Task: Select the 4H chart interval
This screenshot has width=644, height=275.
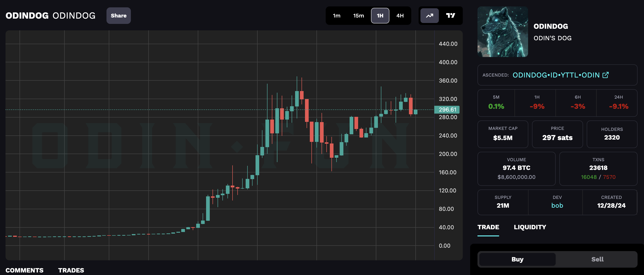Action: tap(400, 15)
